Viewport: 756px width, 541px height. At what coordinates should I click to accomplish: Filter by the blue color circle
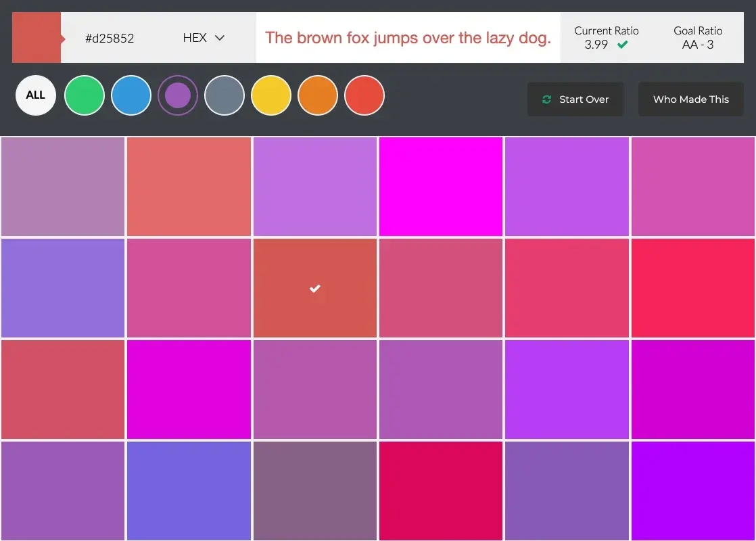pos(131,95)
